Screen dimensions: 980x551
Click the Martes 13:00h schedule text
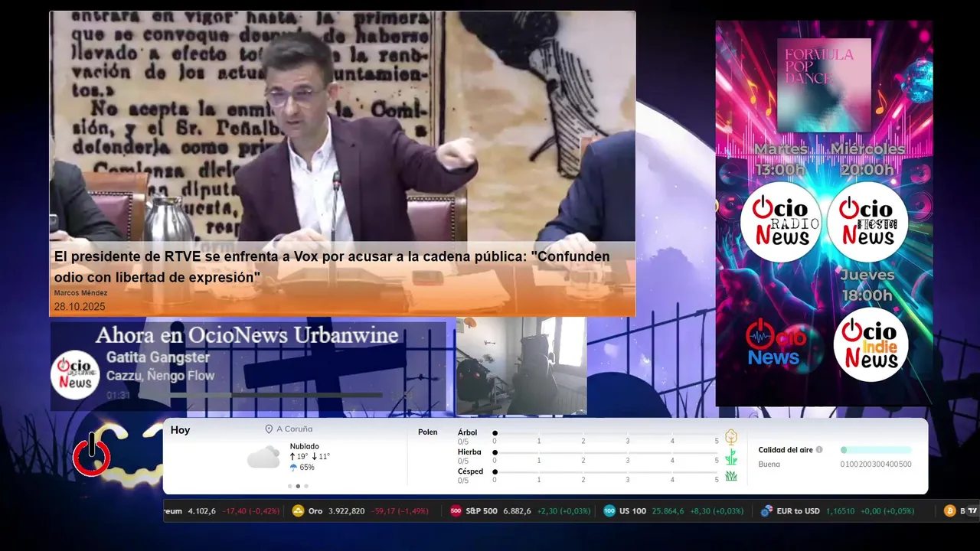point(781,159)
